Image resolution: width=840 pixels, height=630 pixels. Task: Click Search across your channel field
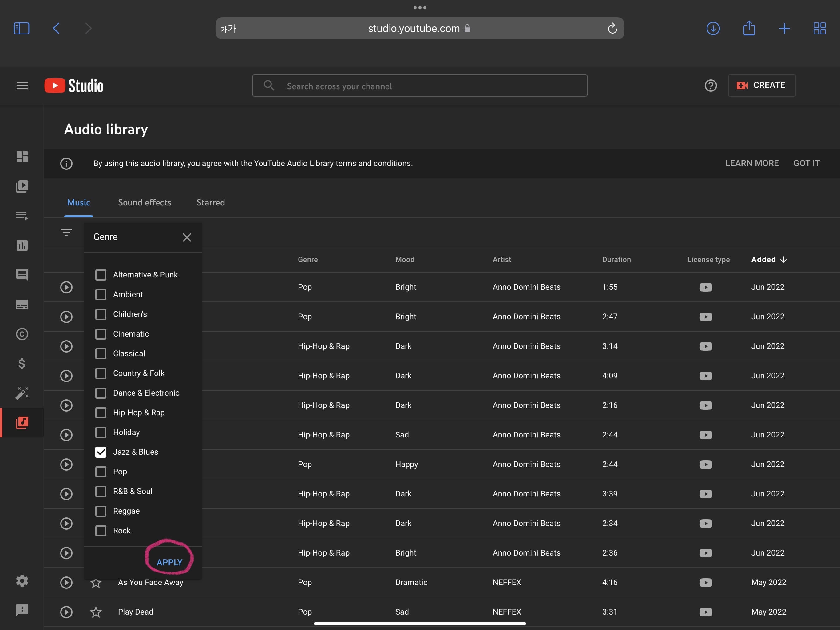[x=420, y=86]
